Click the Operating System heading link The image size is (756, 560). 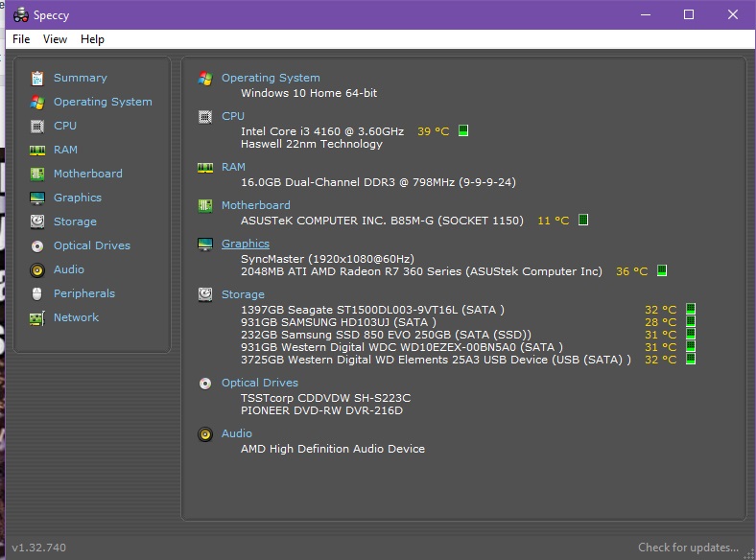tap(271, 78)
